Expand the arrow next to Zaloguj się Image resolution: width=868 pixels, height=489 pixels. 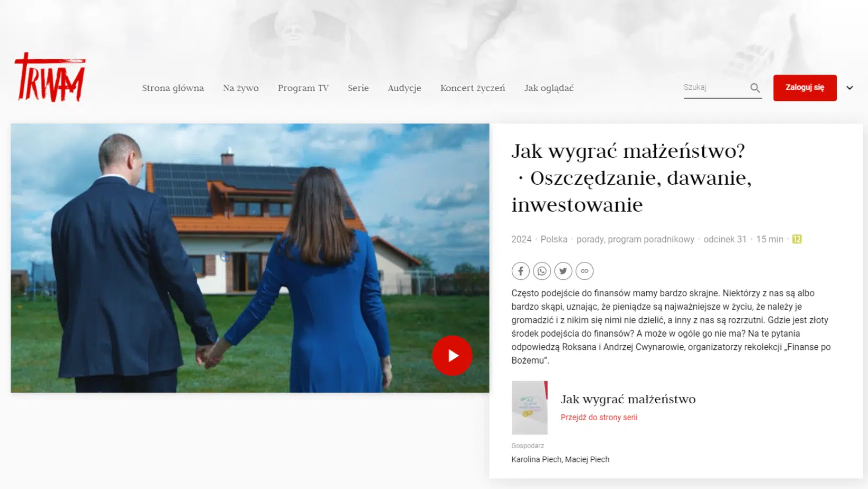pyautogui.click(x=849, y=88)
